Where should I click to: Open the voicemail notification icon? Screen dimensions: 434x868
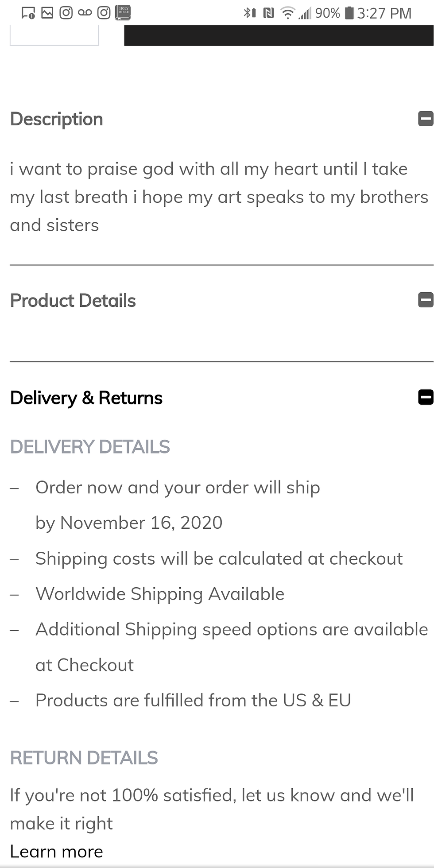pos(85,13)
